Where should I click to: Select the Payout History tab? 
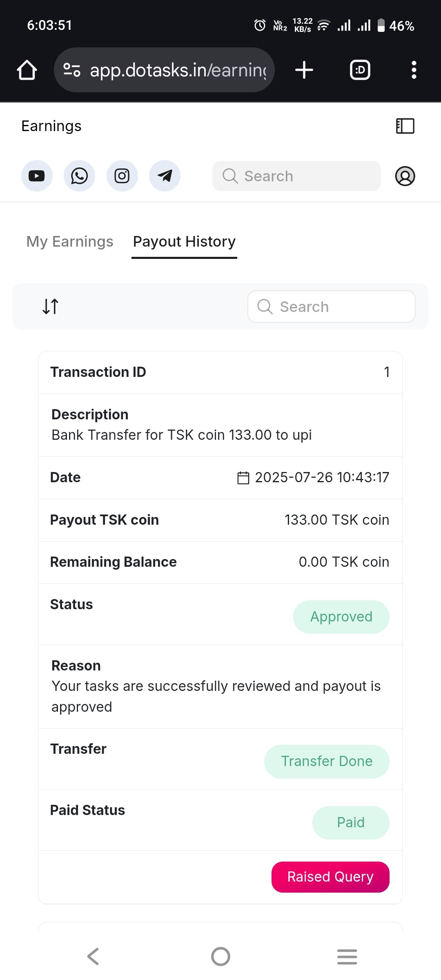pos(184,242)
